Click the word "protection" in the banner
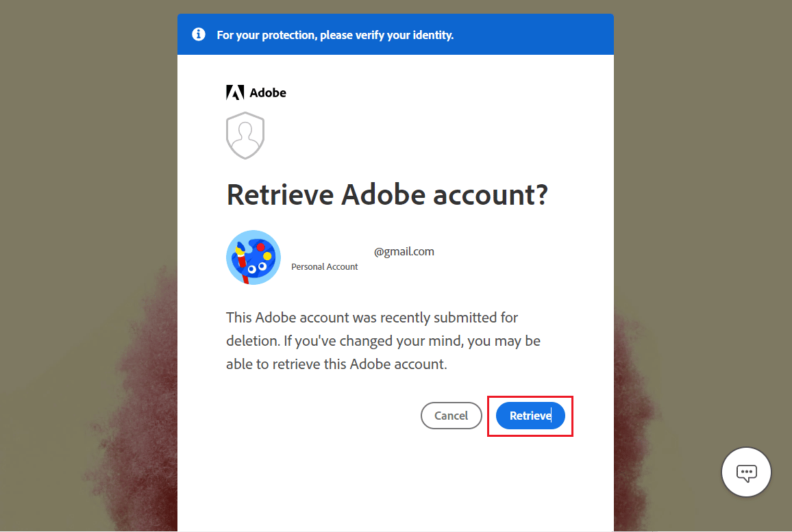The height and width of the screenshot is (532, 792). [x=286, y=34]
